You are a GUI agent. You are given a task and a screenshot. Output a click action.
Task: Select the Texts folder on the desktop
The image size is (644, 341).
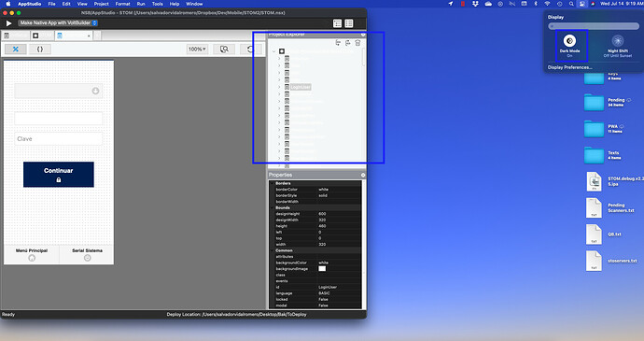[x=594, y=155]
